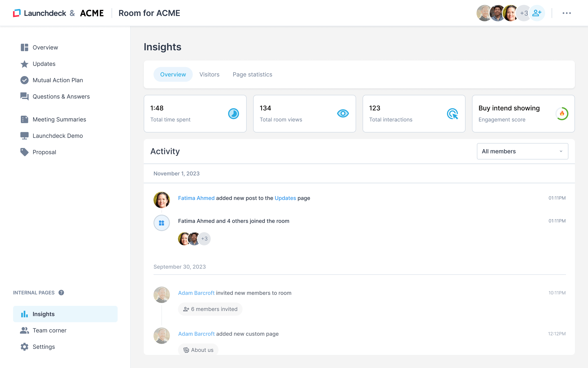Image resolution: width=588 pixels, height=368 pixels.
Task: Click Adam Barcroft link on invited members entry
Action: pos(196,293)
